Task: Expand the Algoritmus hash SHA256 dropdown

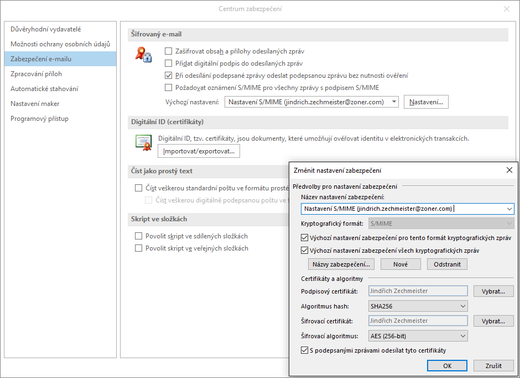Action: (463, 306)
